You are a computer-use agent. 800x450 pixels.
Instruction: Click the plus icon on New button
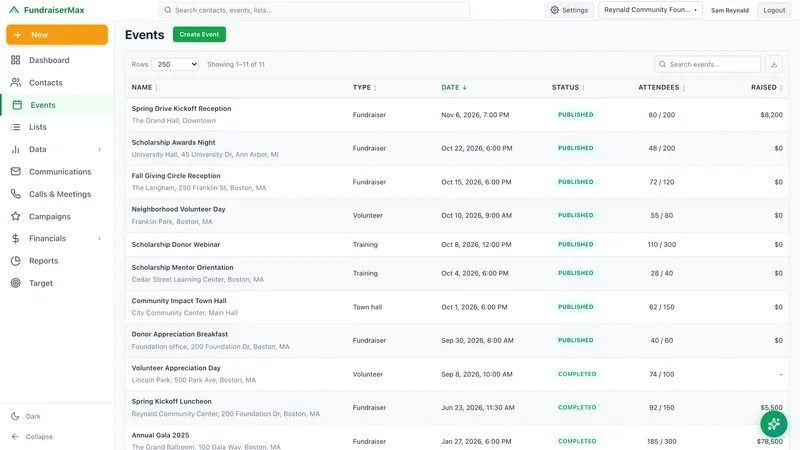[18, 35]
